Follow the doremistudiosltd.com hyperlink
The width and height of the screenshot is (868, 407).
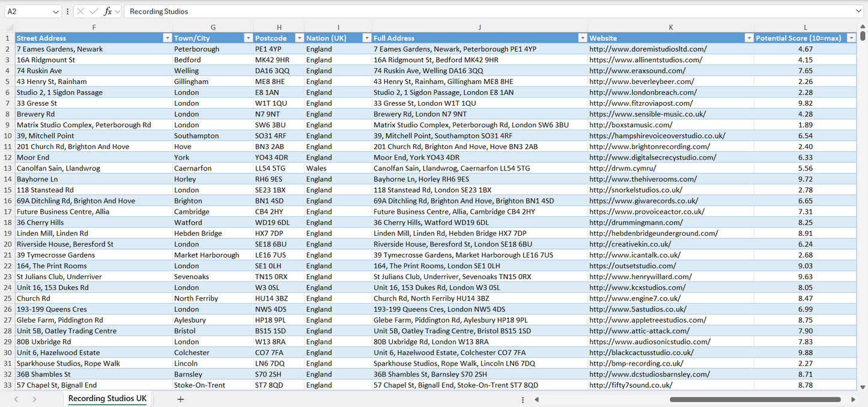pos(636,49)
